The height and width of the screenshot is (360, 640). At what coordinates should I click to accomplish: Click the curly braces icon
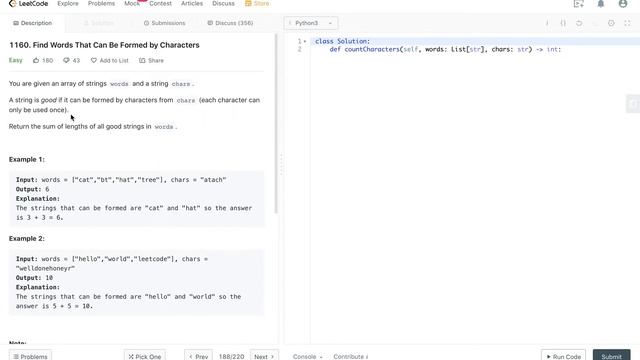[563, 23]
